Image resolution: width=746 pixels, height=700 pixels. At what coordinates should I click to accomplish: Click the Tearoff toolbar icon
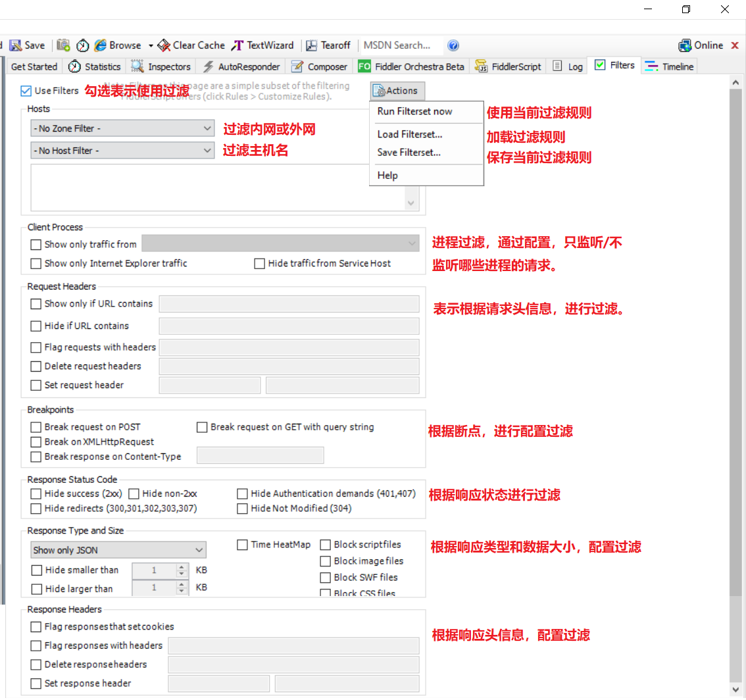click(312, 45)
